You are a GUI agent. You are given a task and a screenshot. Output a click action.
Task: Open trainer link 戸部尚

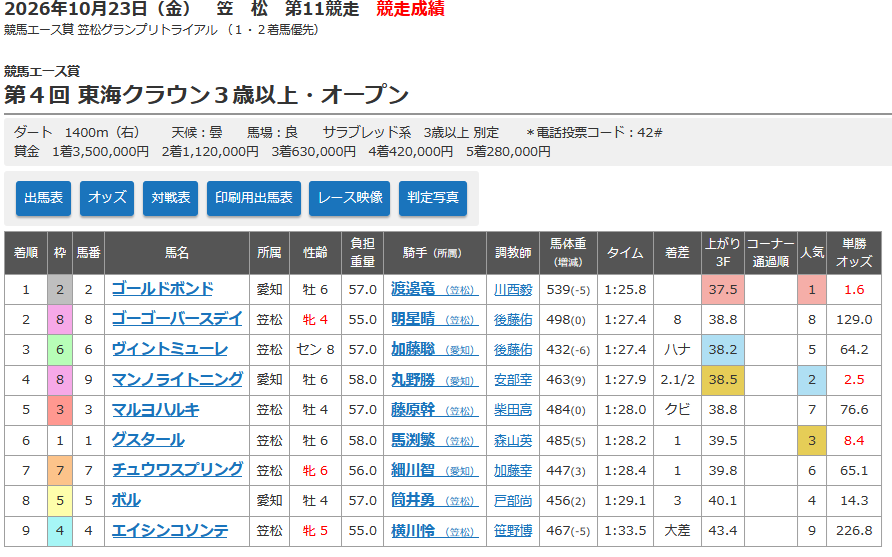[513, 501]
